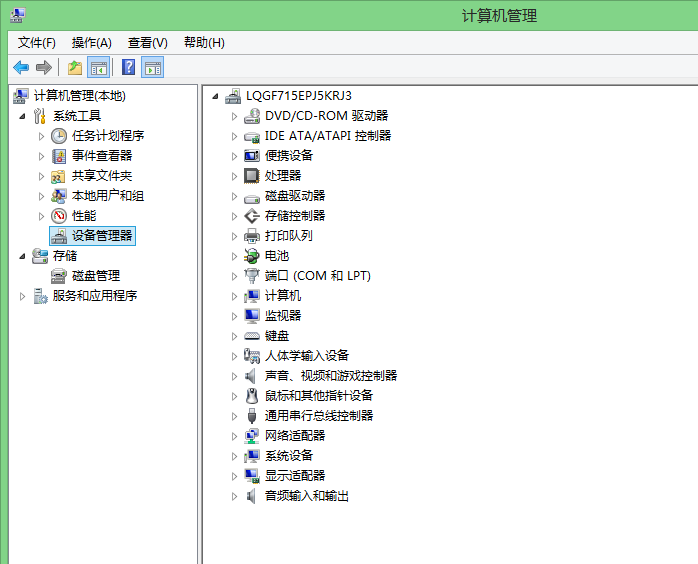Select 任务计划程序 in the left tree

tap(108, 136)
